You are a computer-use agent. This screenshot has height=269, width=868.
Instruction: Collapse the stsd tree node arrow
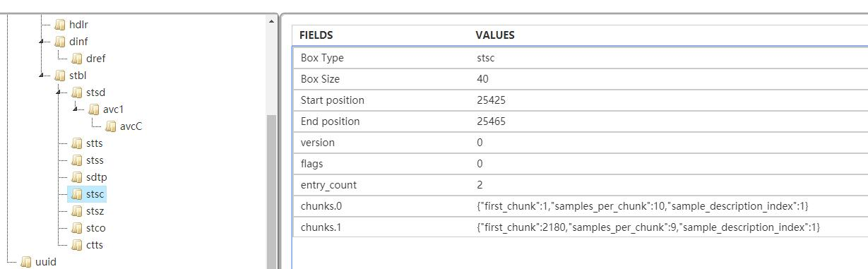[59, 92]
